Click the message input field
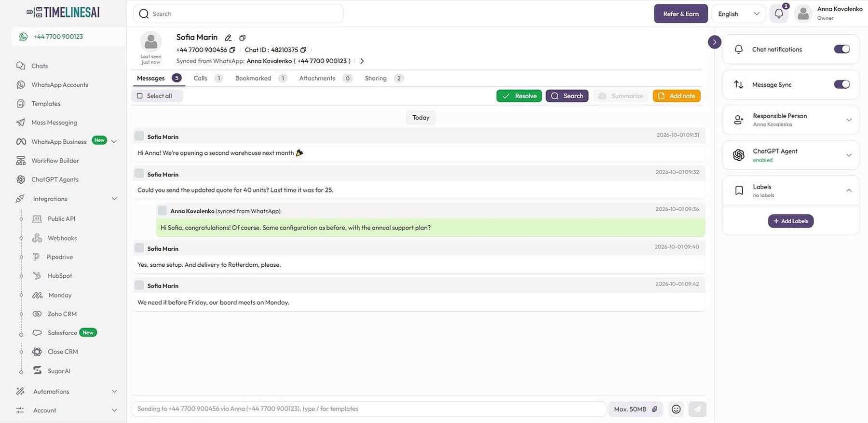Viewport: 868px width, 423px height. coord(369,409)
